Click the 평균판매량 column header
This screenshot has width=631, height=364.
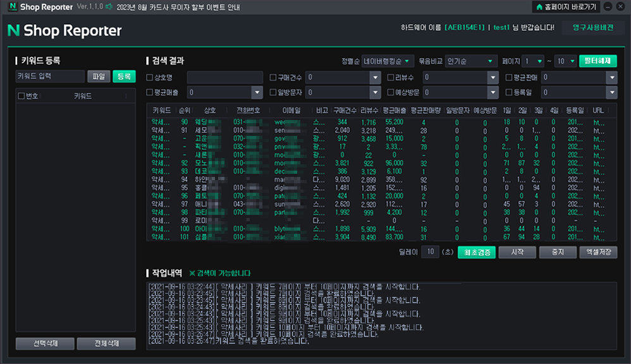pos(426,110)
